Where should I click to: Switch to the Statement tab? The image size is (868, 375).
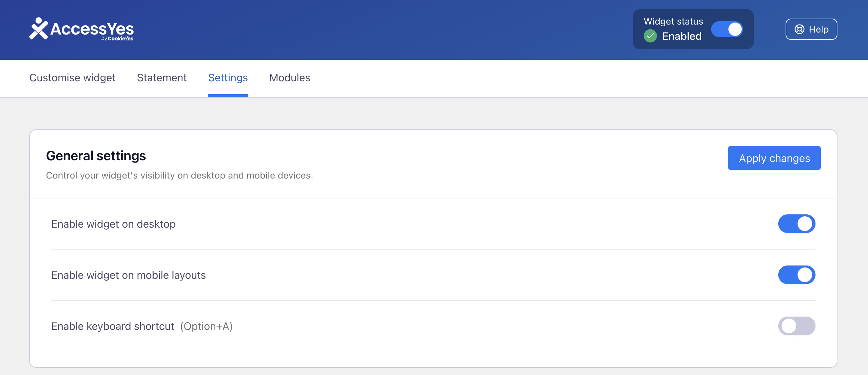click(162, 78)
